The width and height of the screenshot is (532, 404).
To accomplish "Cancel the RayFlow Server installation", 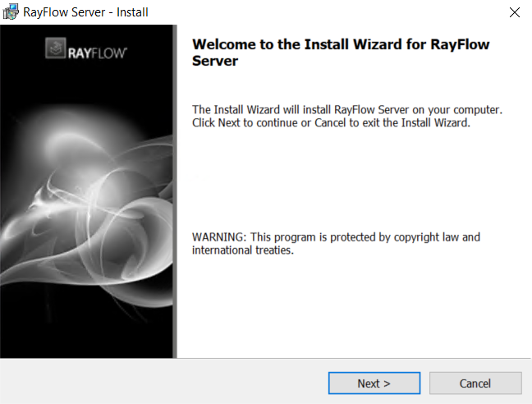I will click(x=475, y=383).
